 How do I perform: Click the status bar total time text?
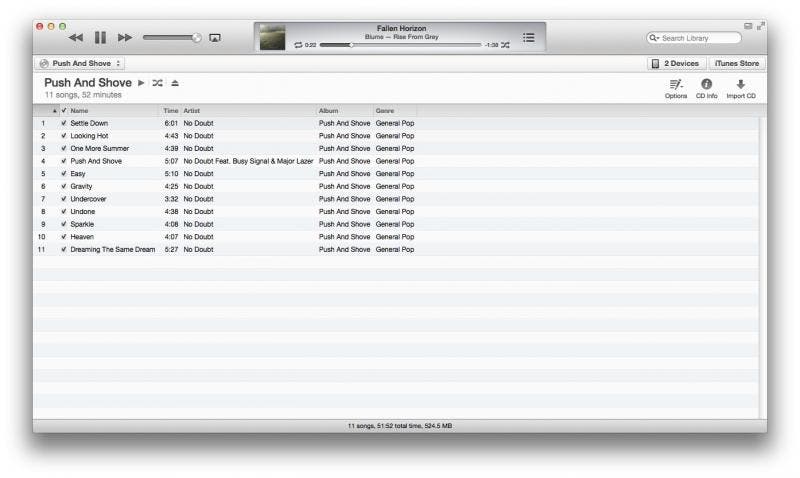point(399,426)
